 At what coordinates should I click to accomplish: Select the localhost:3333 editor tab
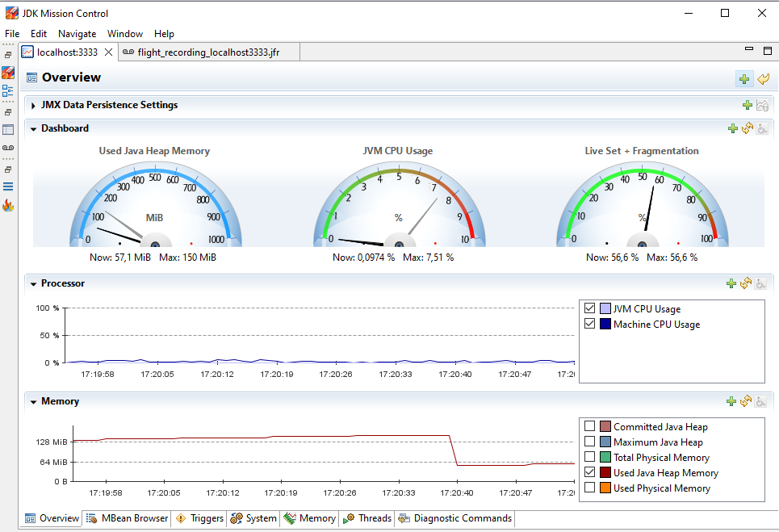[x=67, y=52]
